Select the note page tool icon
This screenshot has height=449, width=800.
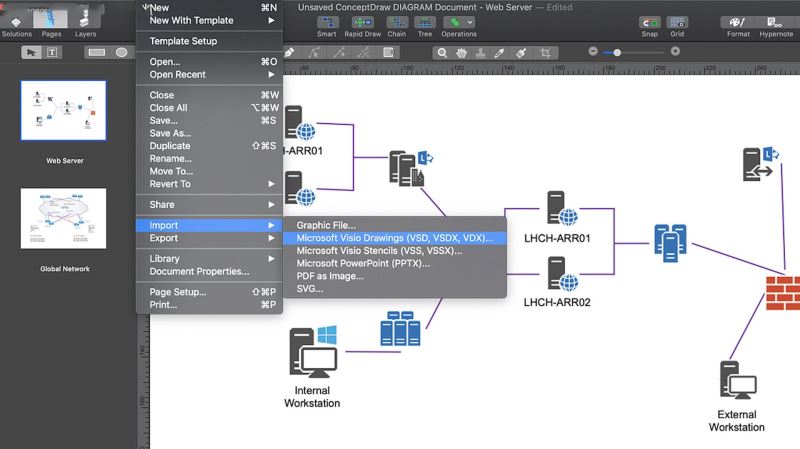click(388, 53)
